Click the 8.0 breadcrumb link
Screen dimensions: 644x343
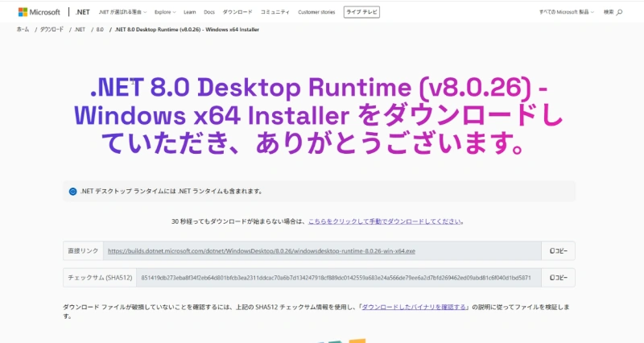pyautogui.click(x=100, y=30)
